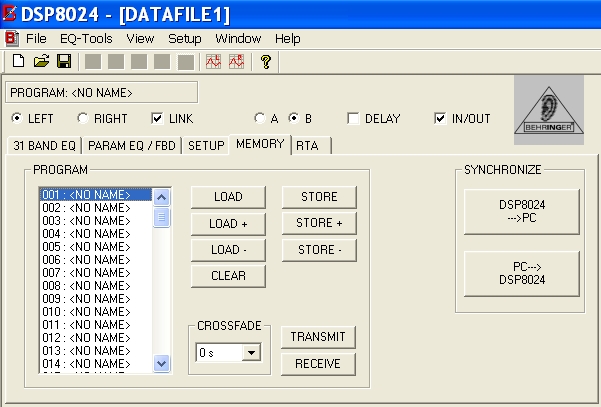Click the PROGRAM: <NO NAME> name field
Image resolution: width=601 pixels, height=407 pixels.
point(102,92)
